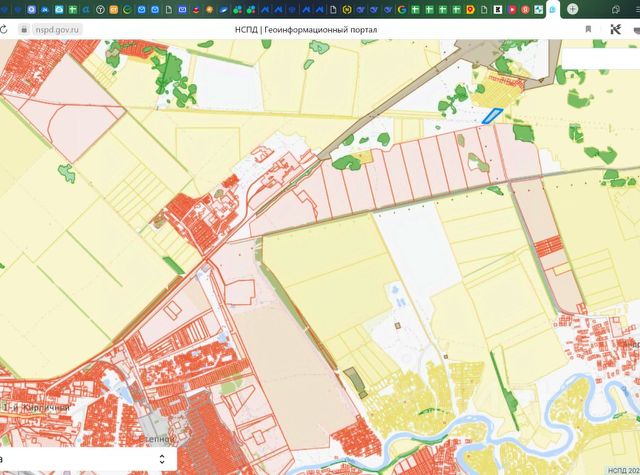Switch to the orange CT favicon tab
The height and width of the screenshot is (475, 640).
[x=113, y=9]
